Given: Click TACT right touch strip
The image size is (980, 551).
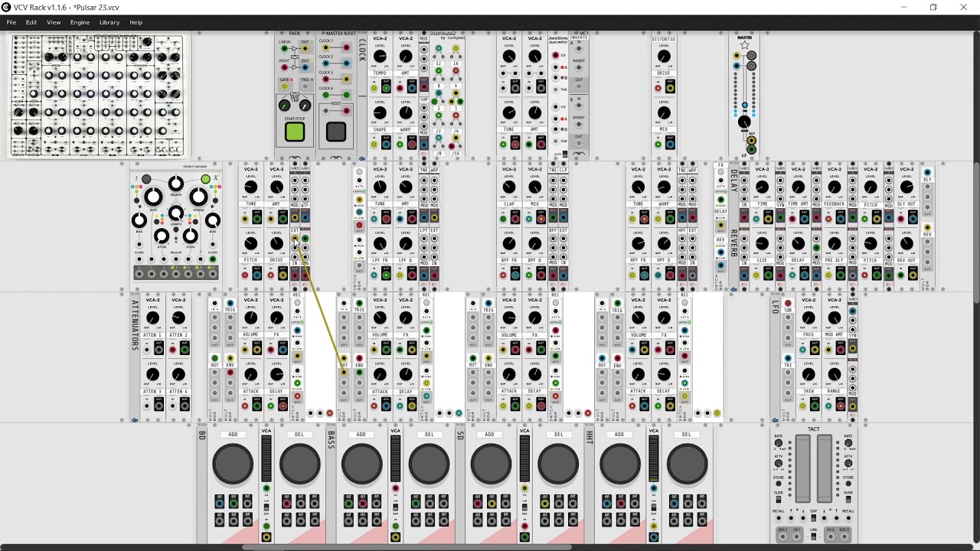Looking at the screenshot, I should [x=825, y=468].
